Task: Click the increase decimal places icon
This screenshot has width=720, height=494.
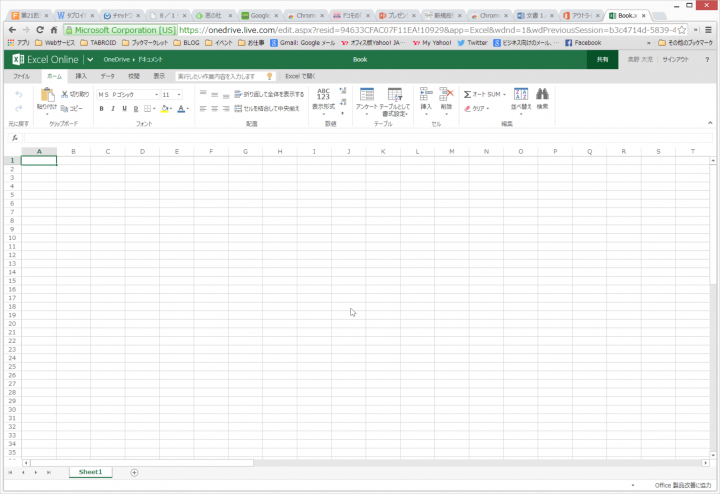Action: [x=343, y=91]
